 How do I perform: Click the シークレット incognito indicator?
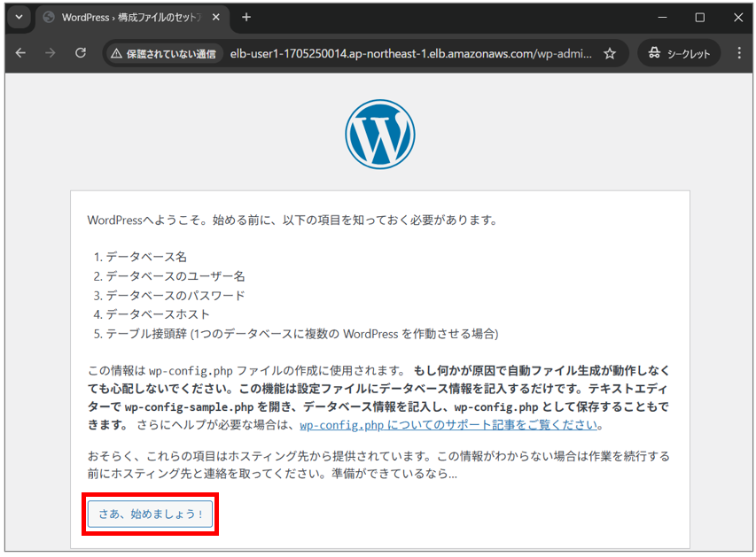pos(679,53)
